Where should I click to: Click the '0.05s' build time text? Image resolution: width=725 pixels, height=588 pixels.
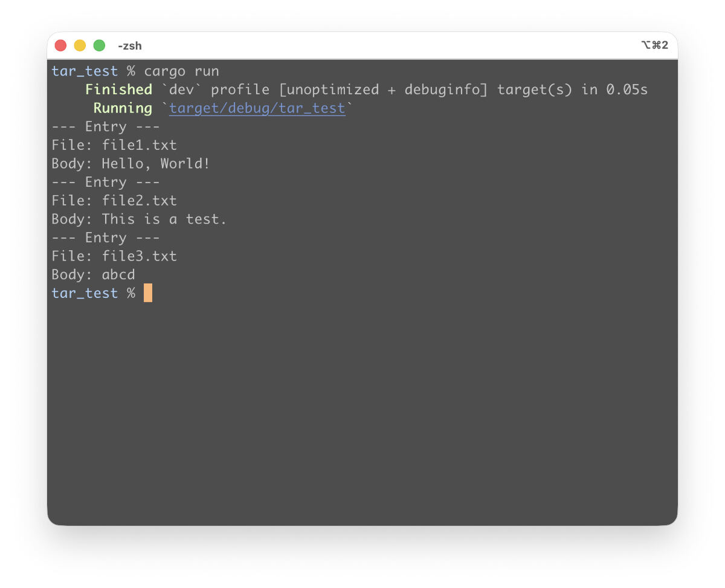pyautogui.click(x=627, y=89)
